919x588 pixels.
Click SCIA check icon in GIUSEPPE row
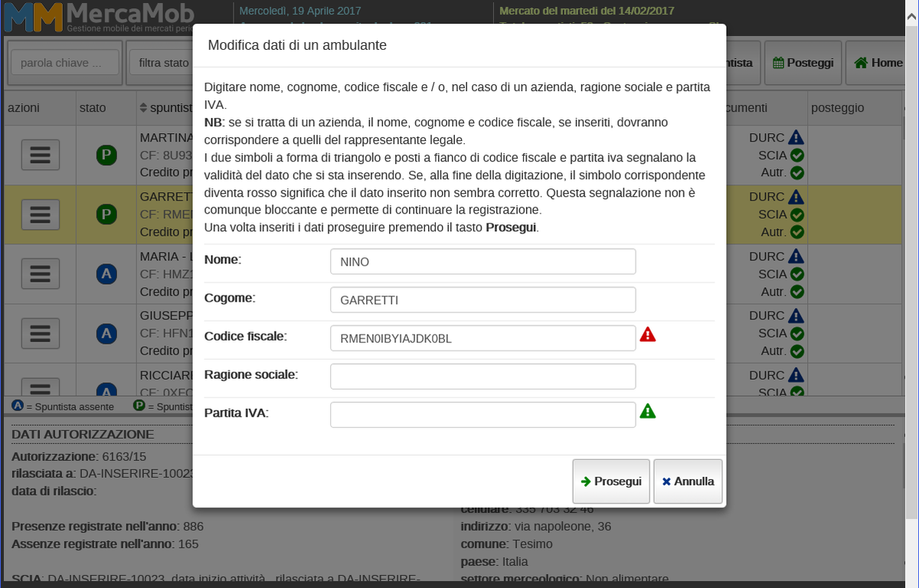coord(796,333)
